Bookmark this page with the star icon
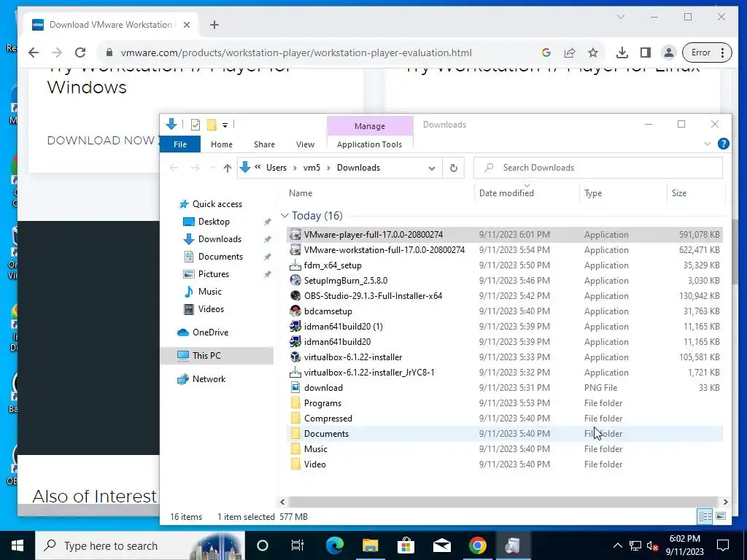The image size is (747, 560). [x=592, y=52]
